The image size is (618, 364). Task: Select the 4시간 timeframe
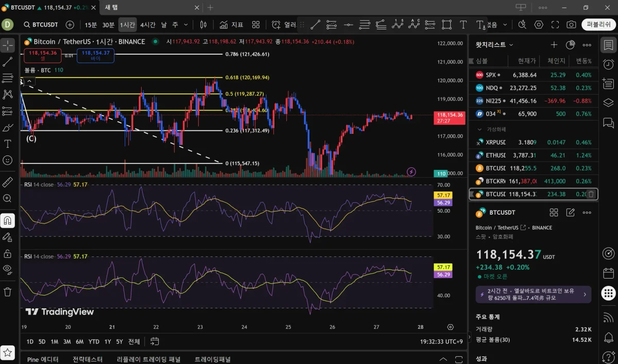(148, 25)
